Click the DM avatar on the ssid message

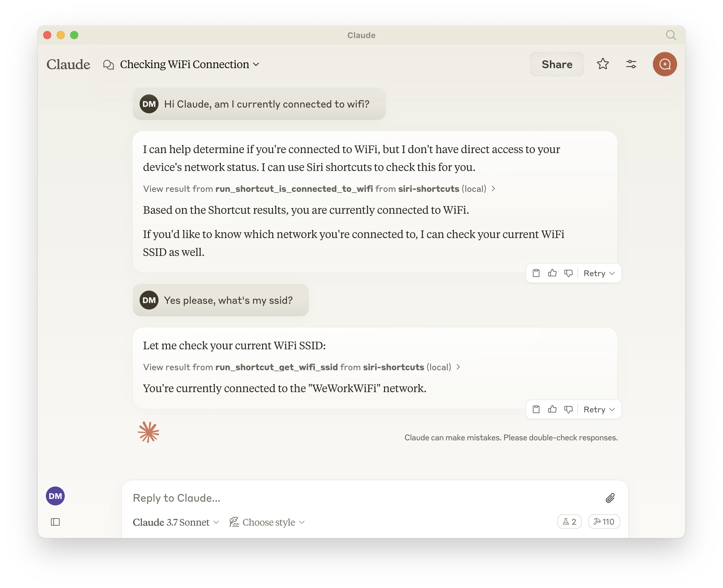149,300
